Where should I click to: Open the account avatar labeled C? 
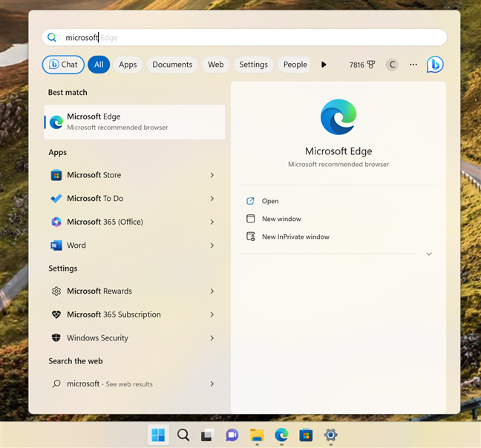(392, 65)
